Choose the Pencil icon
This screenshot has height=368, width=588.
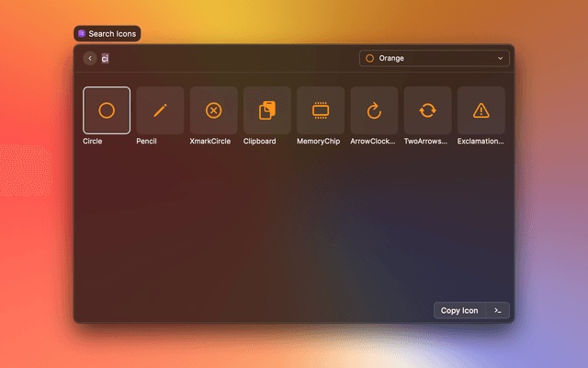pos(160,110)
